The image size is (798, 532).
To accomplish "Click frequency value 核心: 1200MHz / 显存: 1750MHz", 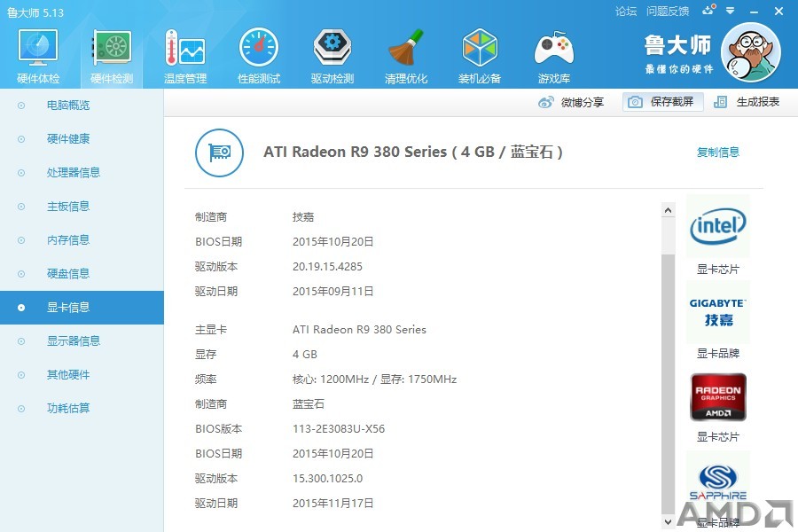I will (374, 379).
